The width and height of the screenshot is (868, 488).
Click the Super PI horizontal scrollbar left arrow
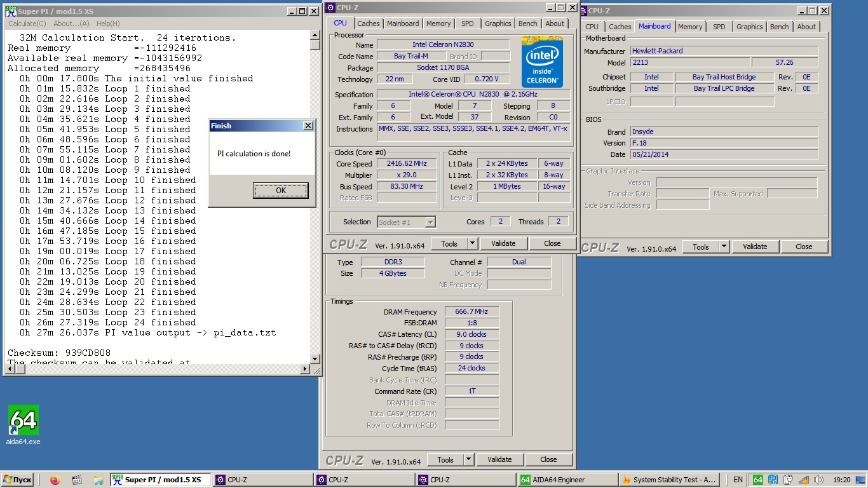click(10, 369)
